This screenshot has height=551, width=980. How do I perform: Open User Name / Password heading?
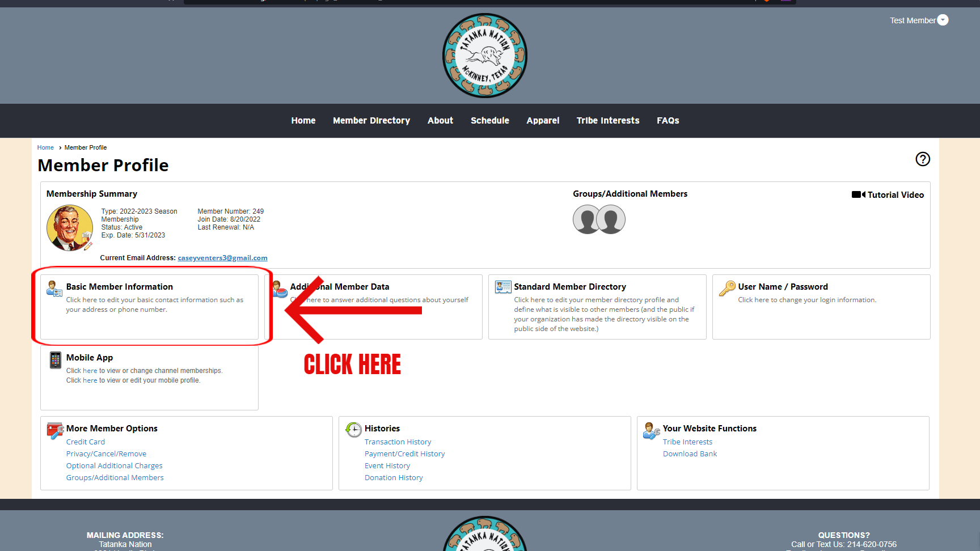pyautogui.click(x=783, y=287)
